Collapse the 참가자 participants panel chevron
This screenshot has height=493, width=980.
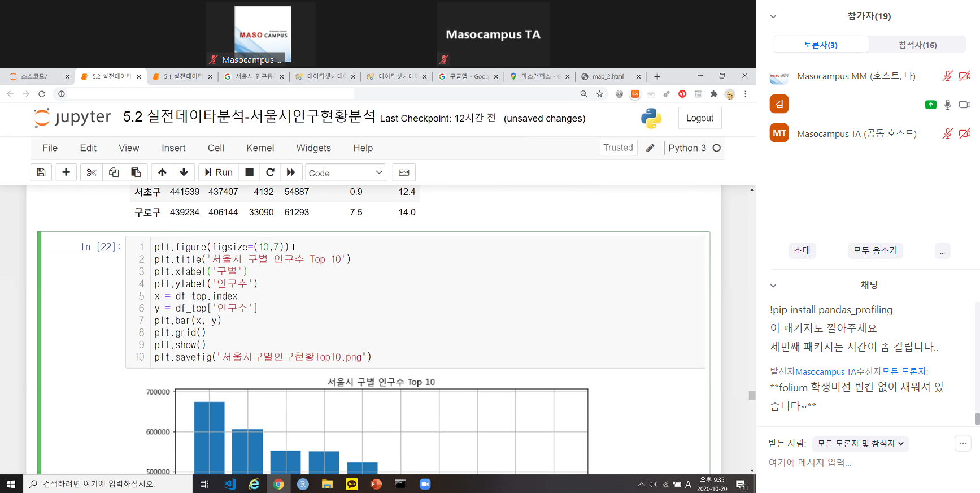pyautogui.click(x=773, y=16)
